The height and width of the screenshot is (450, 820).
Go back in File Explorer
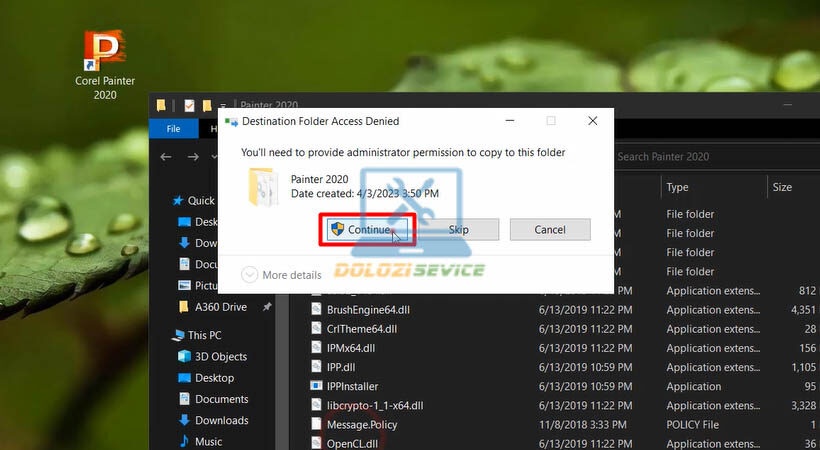point(166,156)
